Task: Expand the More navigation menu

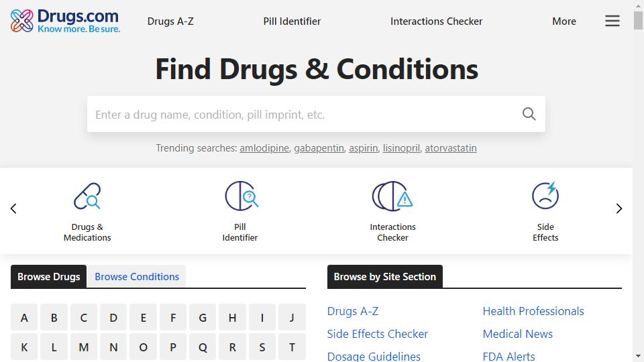Action: 564,21
